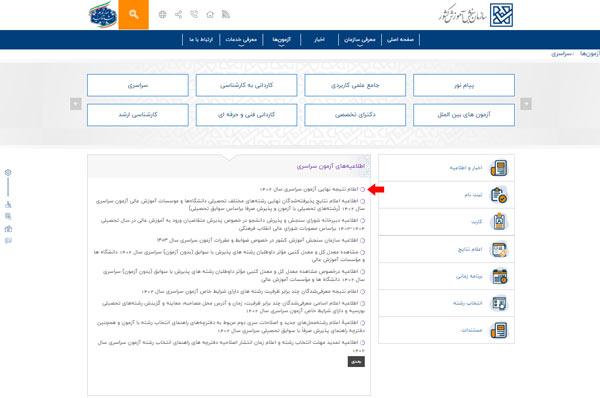The height and width of the screenshot is (398, 600).
Task: Select the جامع علمی کاربردی exam button
Action: tap(355, 85)
